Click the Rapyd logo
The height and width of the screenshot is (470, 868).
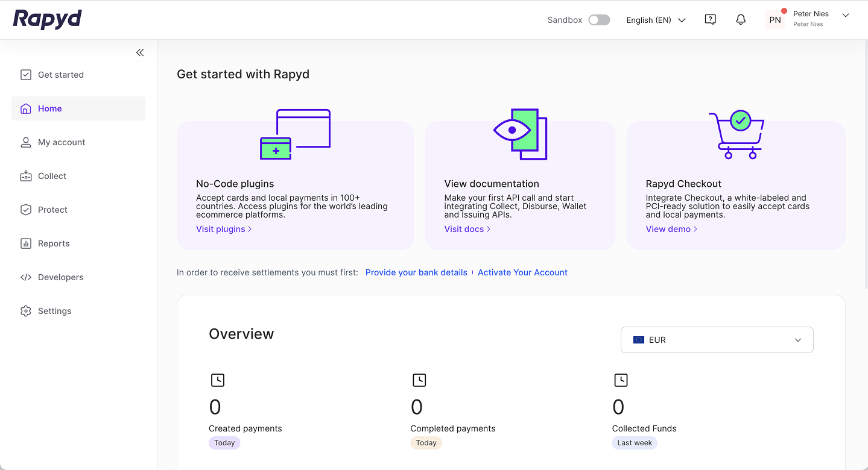click(48, 19)
